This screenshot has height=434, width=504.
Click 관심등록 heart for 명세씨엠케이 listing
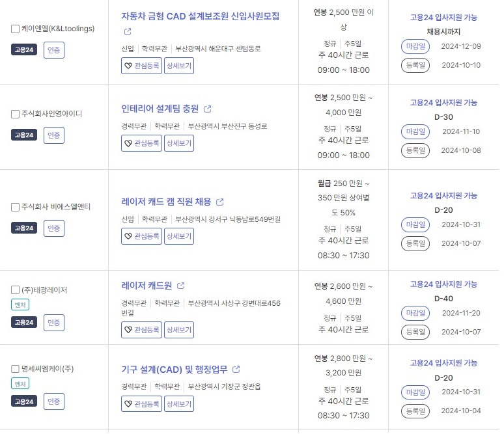click(x=141, y=404)
